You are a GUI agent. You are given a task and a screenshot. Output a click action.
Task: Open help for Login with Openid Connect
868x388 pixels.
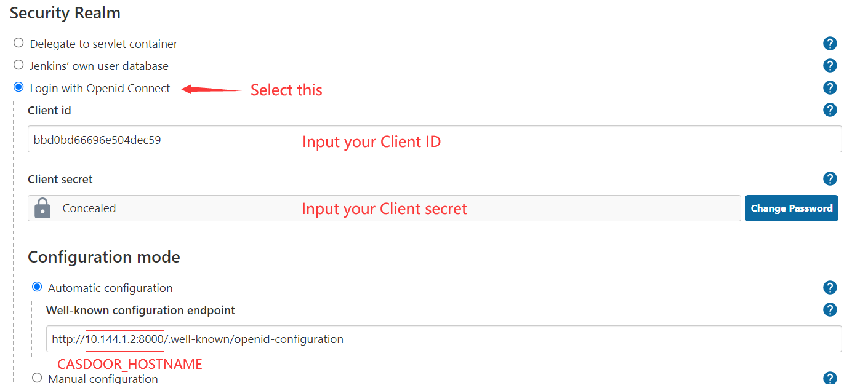[830, 87]
